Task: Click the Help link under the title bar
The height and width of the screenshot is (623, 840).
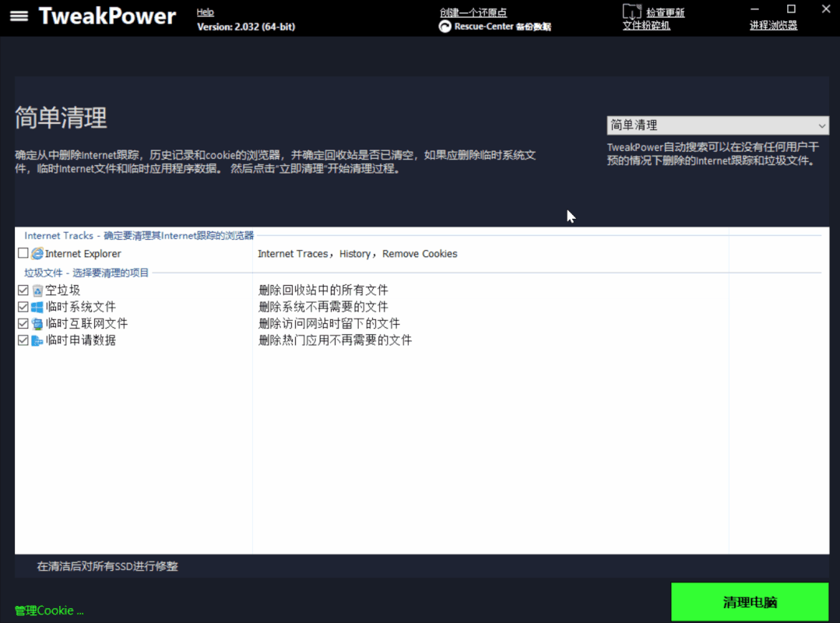Action: click(x=205, y=11)
